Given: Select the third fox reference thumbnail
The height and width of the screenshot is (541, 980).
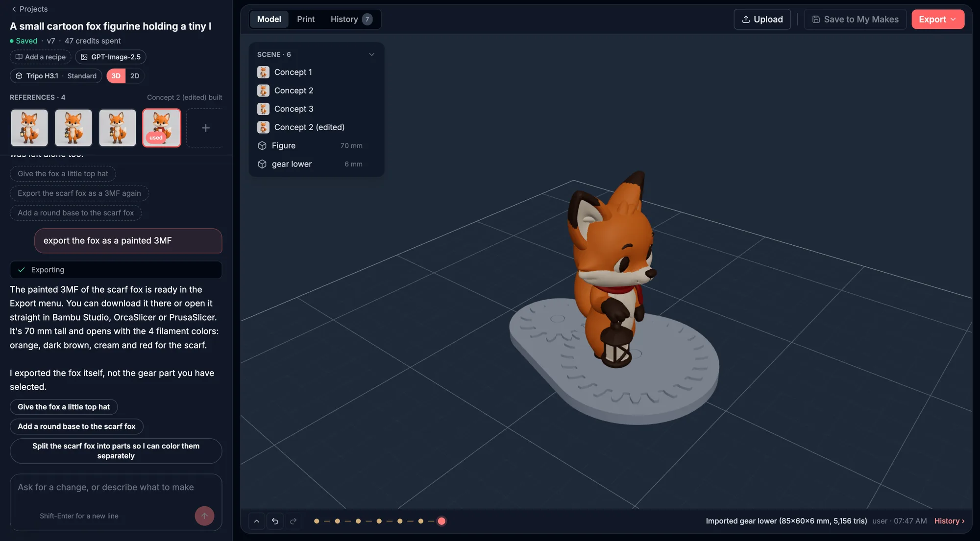Looking at the screenshot, I should tap(118, 128).
